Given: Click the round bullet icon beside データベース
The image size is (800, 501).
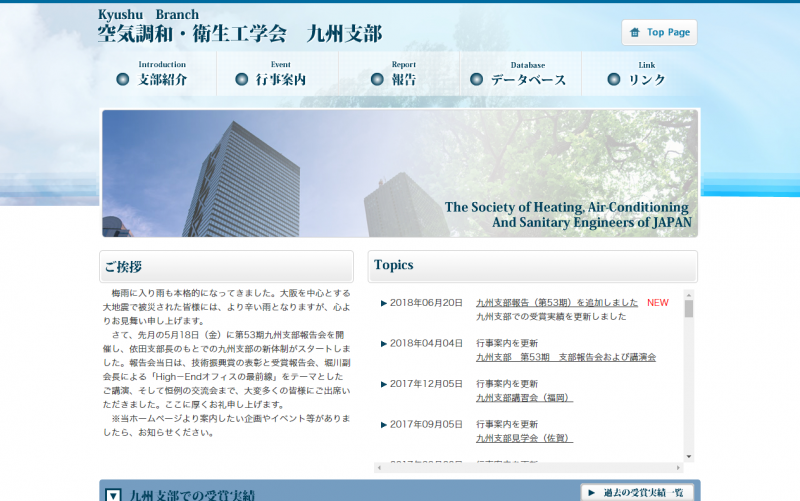Looking at the screenshot, I should [476, 79].
